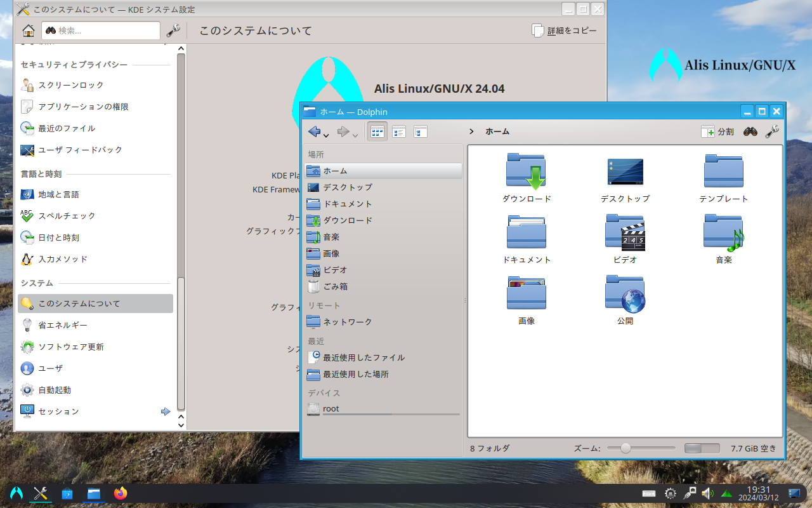Open ソフトウェア更新 settings
812x508 pixels.
95,347
